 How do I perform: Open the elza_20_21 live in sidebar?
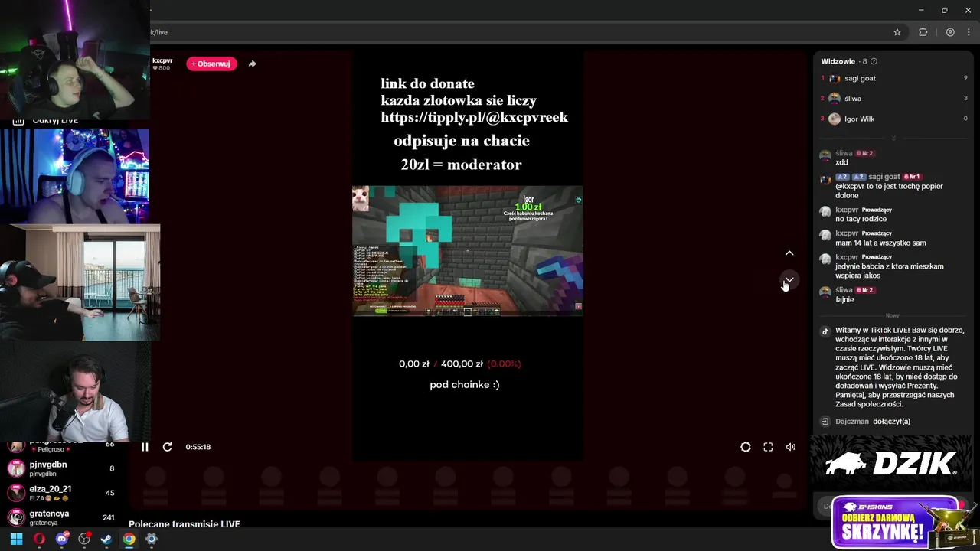click(x=61, y=493)
